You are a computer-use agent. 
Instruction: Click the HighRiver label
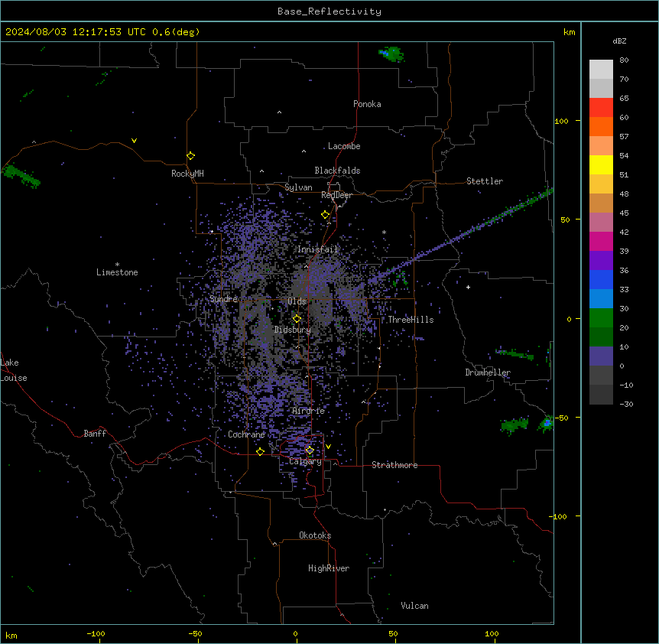click(329, 568)
